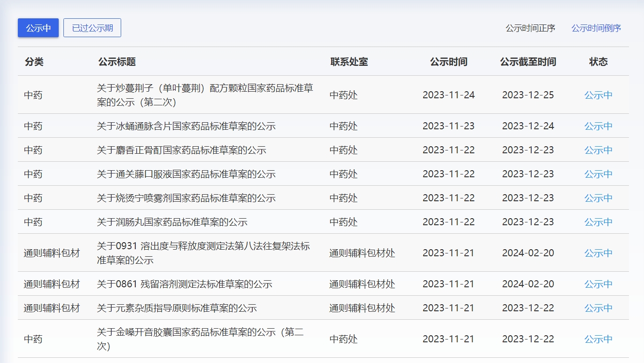Click the 联系处室 column header
Viewport: 644px width, 363px height.
349,62
